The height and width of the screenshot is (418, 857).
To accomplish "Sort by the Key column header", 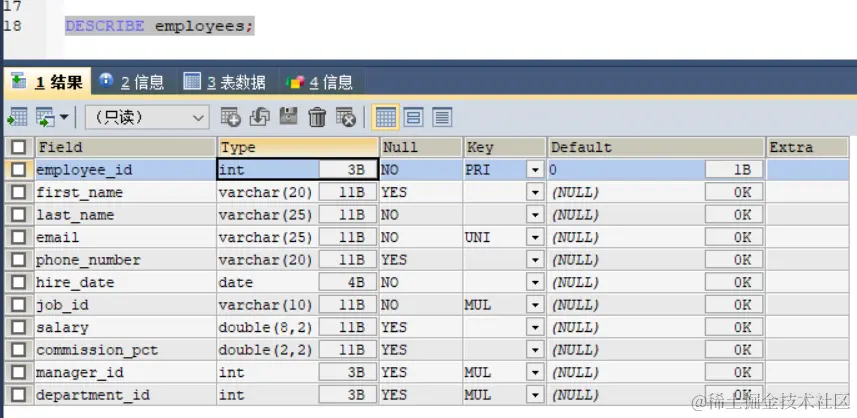I will (x=505, y=147).
